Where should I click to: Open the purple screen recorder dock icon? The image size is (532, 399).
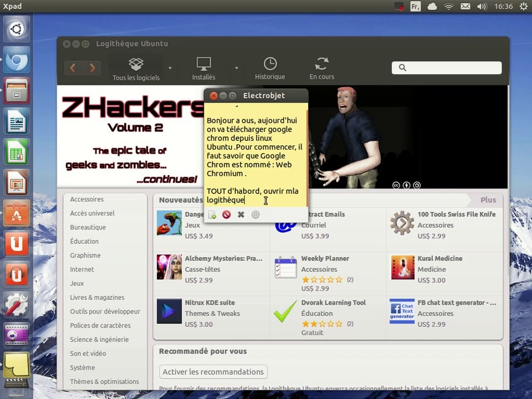click(16, 335)
